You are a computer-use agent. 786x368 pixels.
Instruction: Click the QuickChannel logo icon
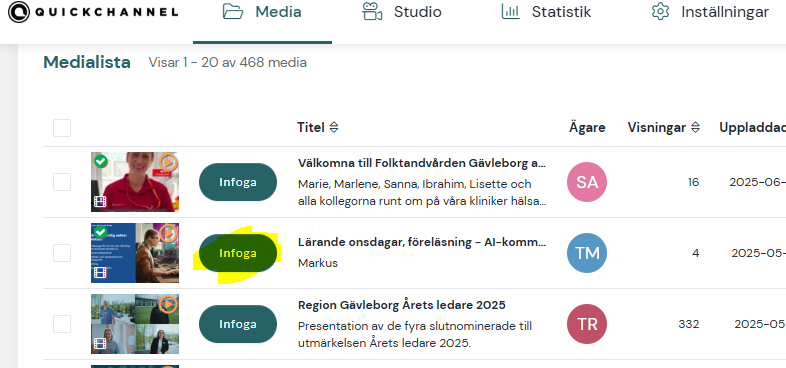[19, 12]
